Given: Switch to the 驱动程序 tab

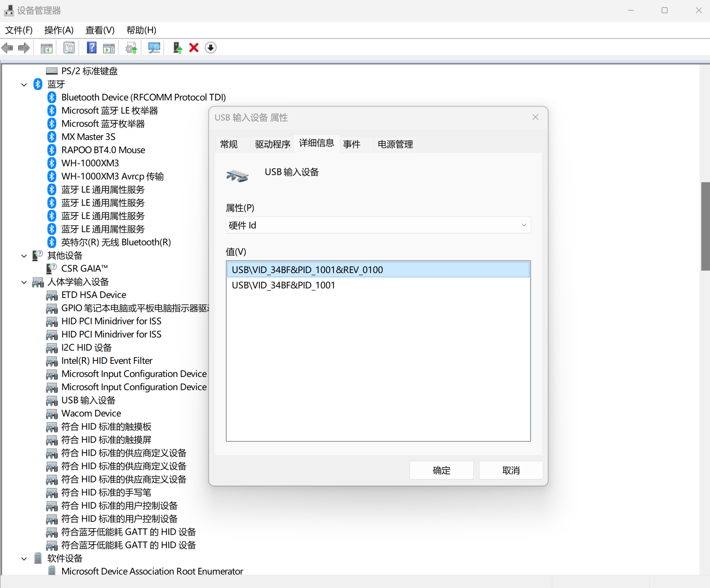Looking at the screenshot, I should tap(273, 144).
